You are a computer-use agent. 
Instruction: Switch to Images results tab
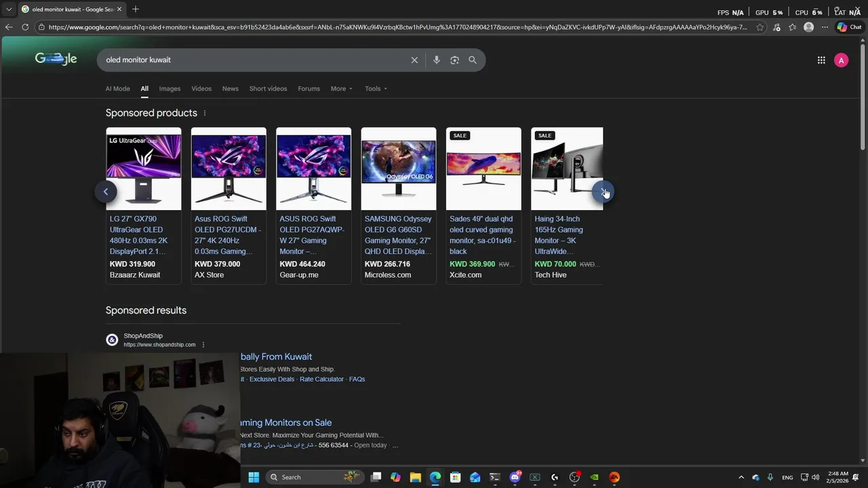coord(170,89)
